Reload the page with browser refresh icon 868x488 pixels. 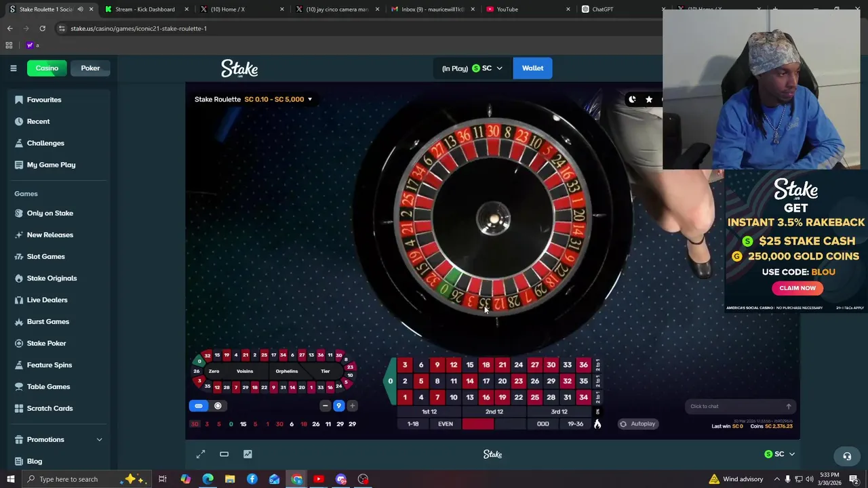[x=42, y=28]
